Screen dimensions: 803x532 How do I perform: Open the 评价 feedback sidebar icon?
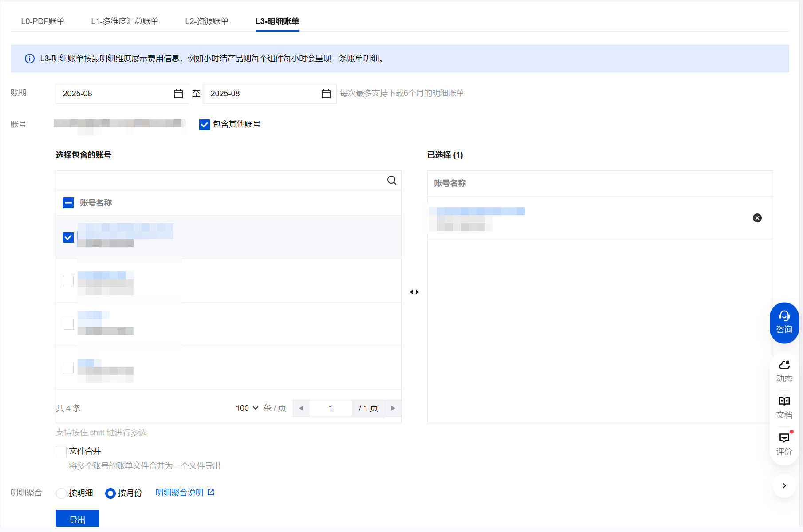(784, 444)
